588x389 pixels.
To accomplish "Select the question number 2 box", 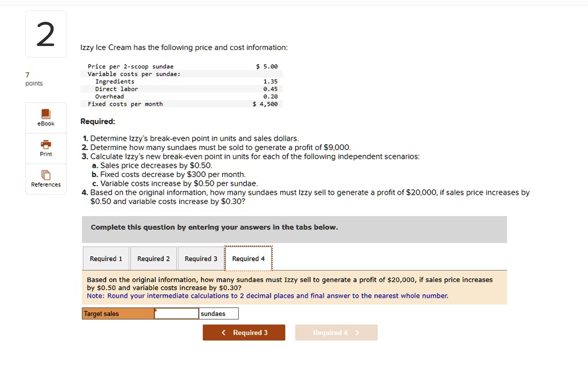I will point(45,34).
